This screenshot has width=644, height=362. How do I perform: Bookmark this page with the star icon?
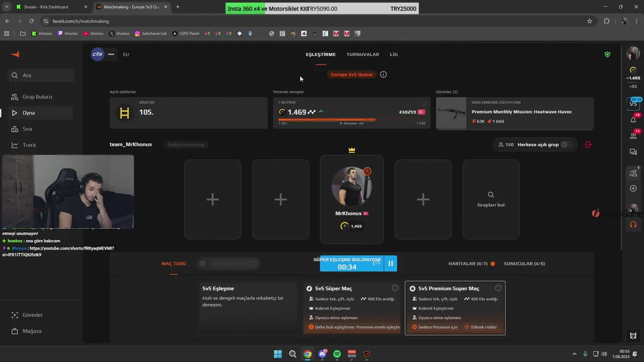590,21
